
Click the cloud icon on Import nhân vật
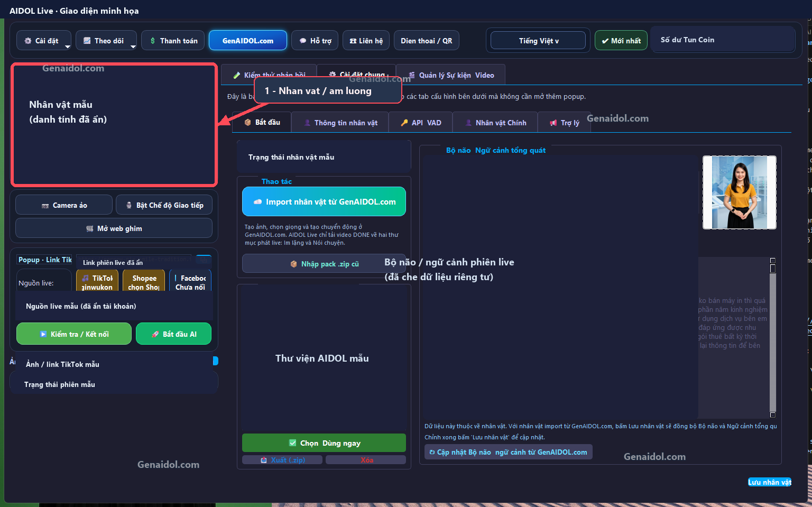(x=258, y=202)
